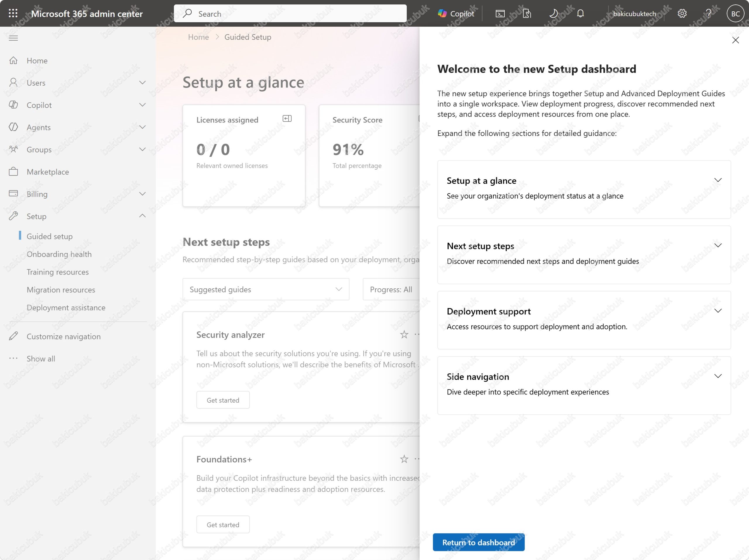Open Suggested guides dropdown
The height and width of the screenshot is (560, 749).
(x=266, y=289)
